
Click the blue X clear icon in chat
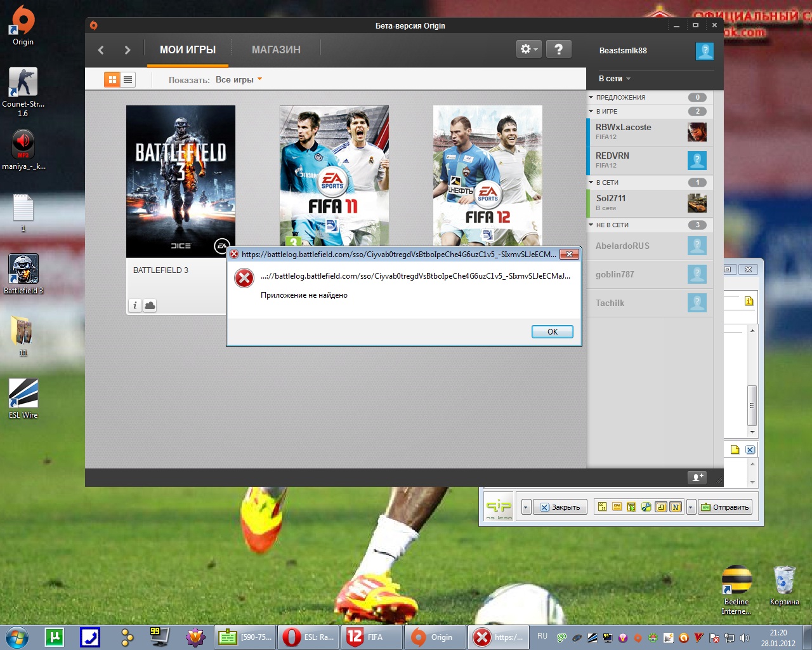(750, 449)
